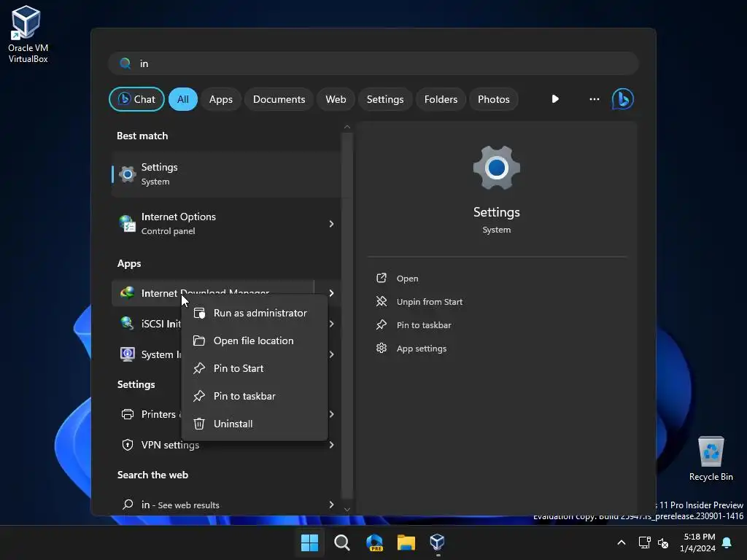Click the large Settings gear in preview pane
The image size is (747, 560).
(496, 168)
